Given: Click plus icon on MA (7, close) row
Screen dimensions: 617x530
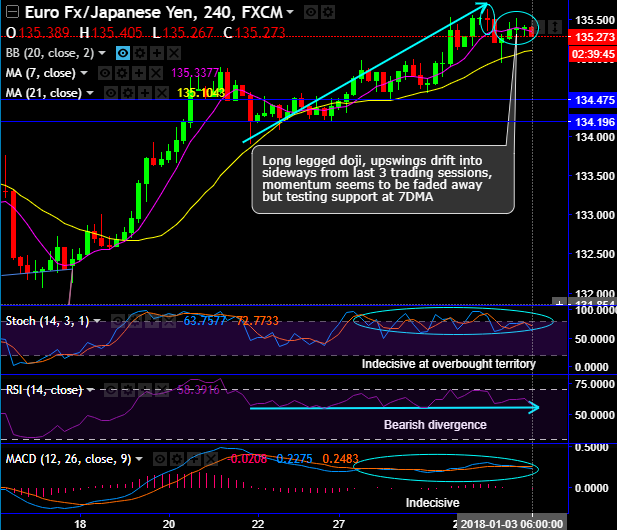Looking at the screenshot, I should coord(139,73).
